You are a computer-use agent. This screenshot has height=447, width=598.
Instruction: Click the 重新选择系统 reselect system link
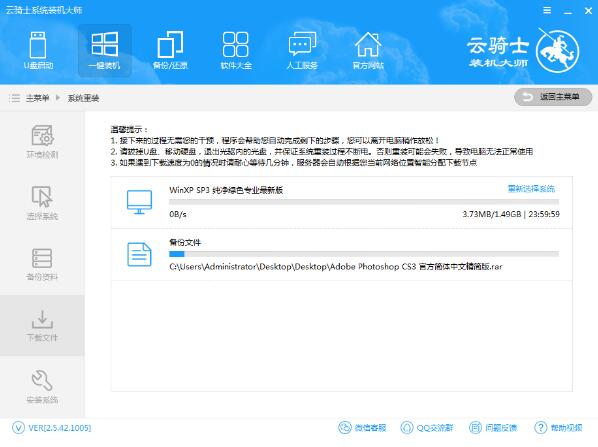531,188
